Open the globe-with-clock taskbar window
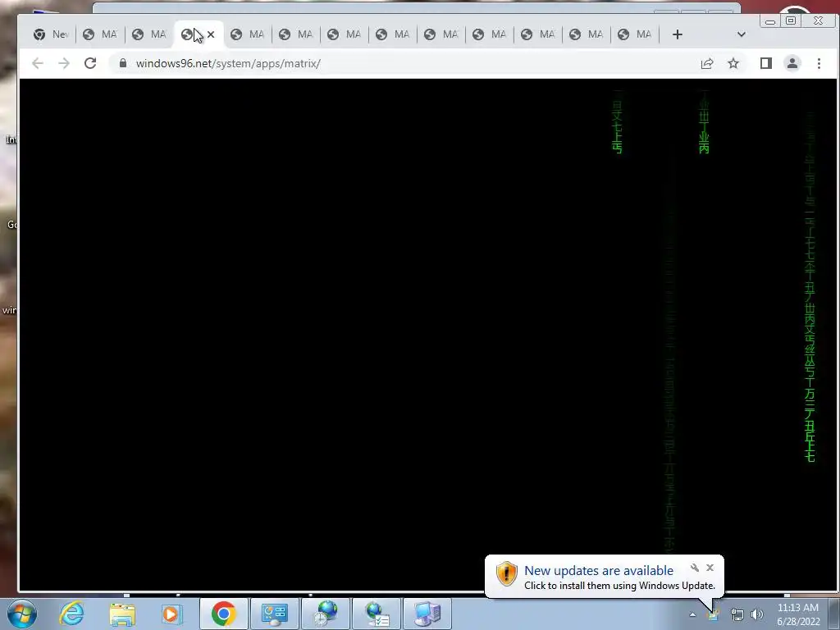 pyautogui.click(x=325, y=614)
